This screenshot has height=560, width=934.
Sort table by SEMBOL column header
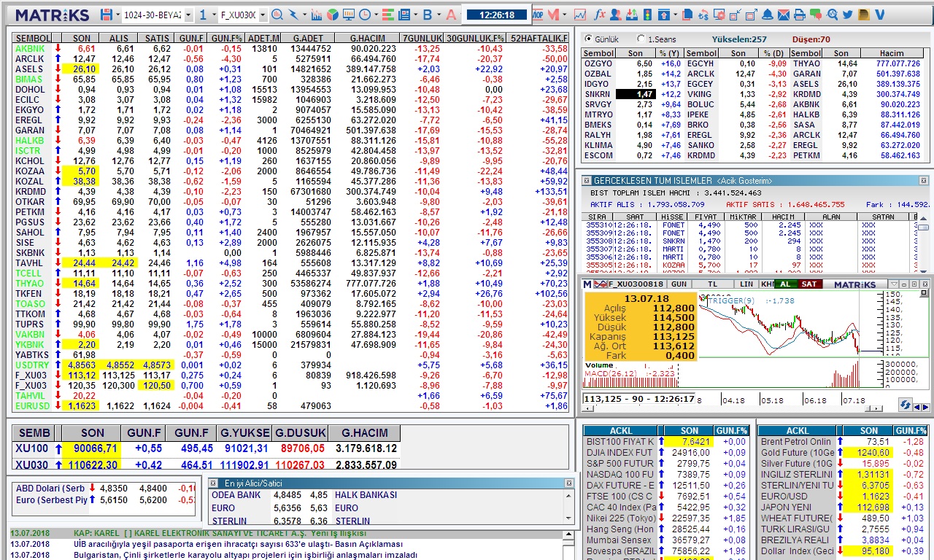(33, 38)
